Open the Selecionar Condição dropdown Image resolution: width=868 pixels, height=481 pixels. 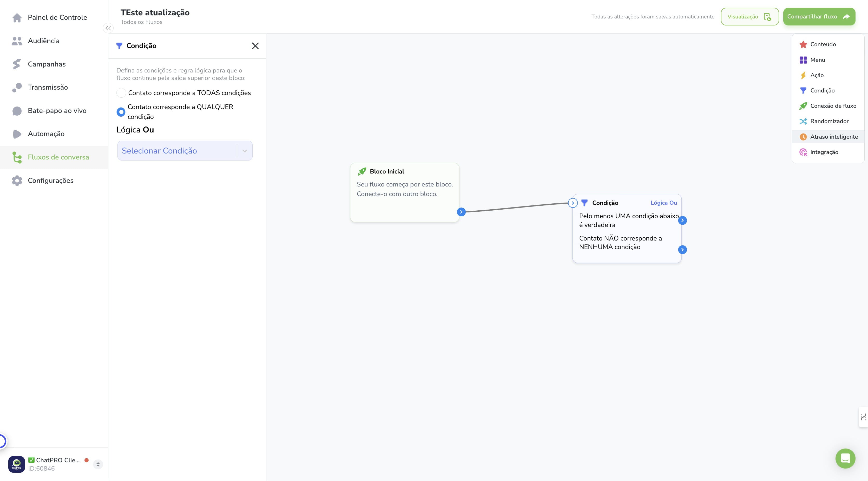(185, 151)
